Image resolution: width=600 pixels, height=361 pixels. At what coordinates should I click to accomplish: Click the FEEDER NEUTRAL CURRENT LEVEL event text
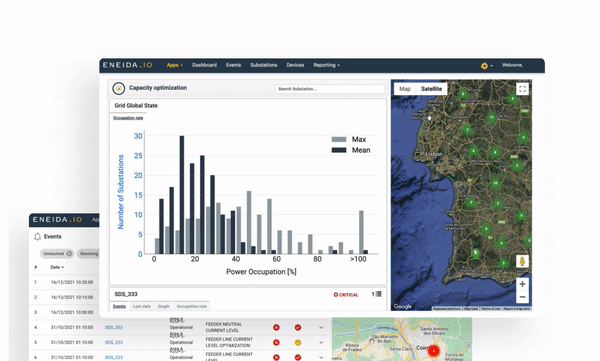tap(223, 327)
